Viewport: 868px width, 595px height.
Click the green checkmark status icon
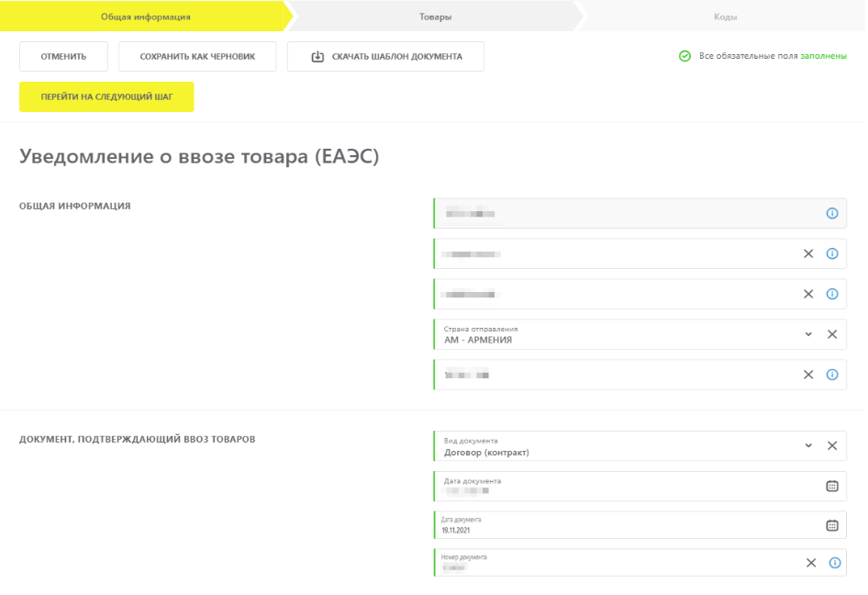(x=684, y=56)
